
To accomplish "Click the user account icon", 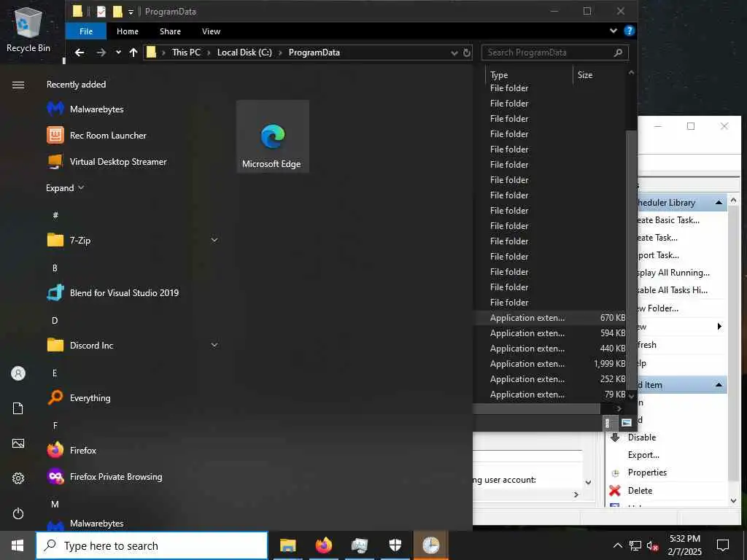I will click(18, 373).
